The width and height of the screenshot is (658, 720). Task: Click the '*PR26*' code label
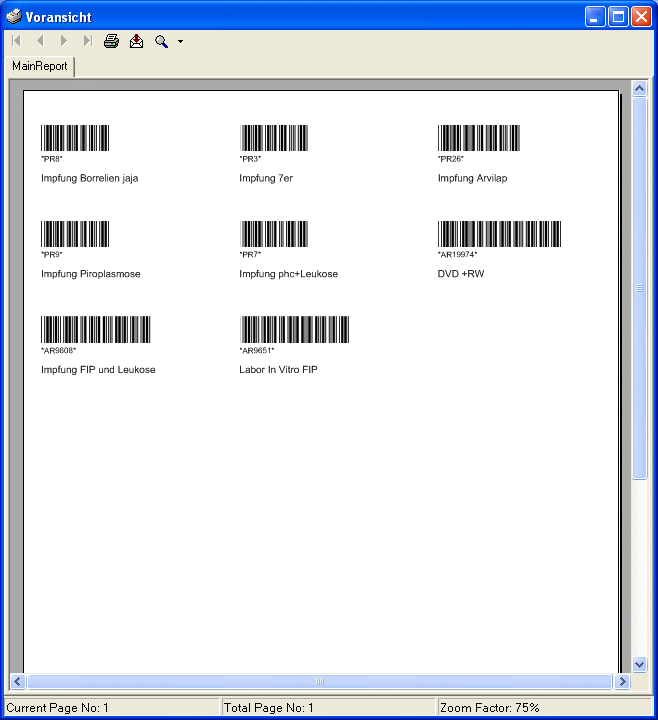[x=450, y=159]
